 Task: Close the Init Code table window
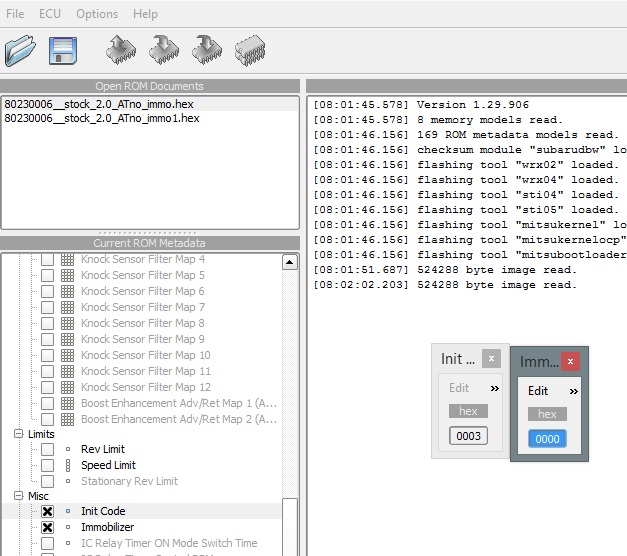click(x=489, y=359)
